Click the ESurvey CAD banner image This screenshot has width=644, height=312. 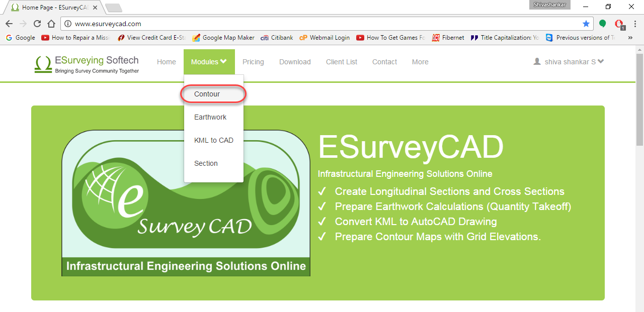(186, 203)
